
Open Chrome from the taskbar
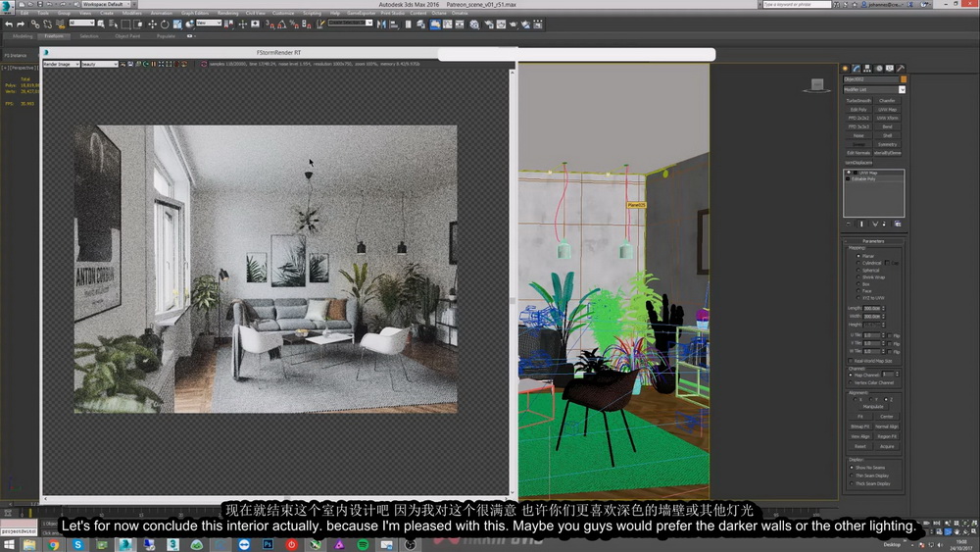pos(54,544)
